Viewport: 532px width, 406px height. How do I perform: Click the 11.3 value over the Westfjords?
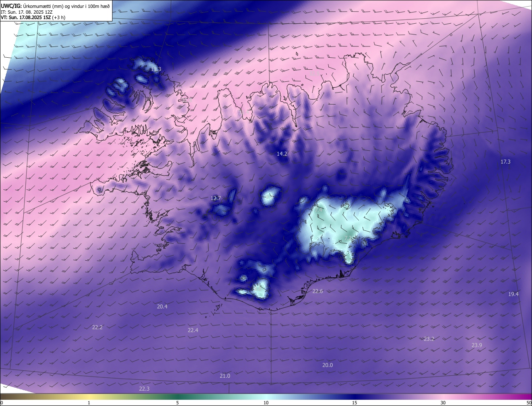(x=156, y=69)
